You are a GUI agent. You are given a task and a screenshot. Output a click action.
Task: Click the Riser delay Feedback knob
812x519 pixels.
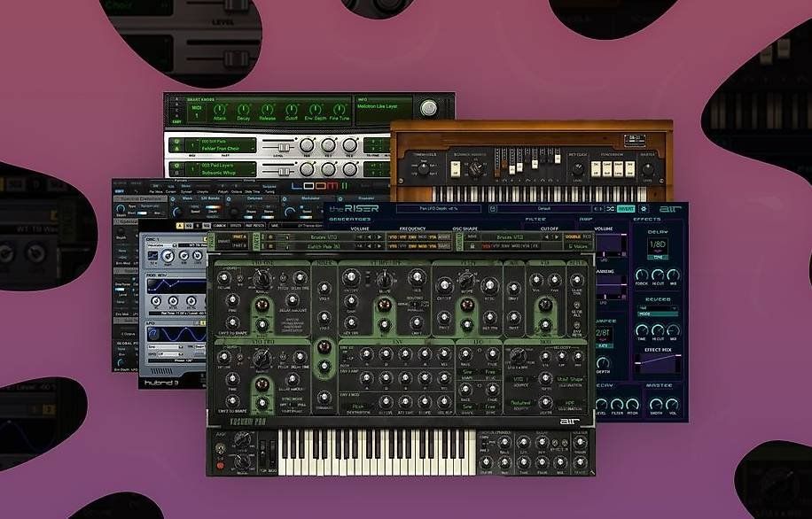(x=642, y=275)
